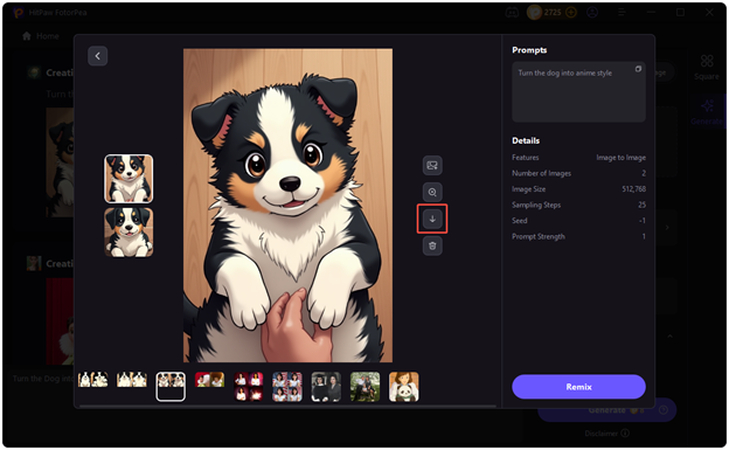Image resolution: width=729 pixels, height=450 pixels.
Task: Click the coin balance icon showing 2725
Action: pos(535,13)
